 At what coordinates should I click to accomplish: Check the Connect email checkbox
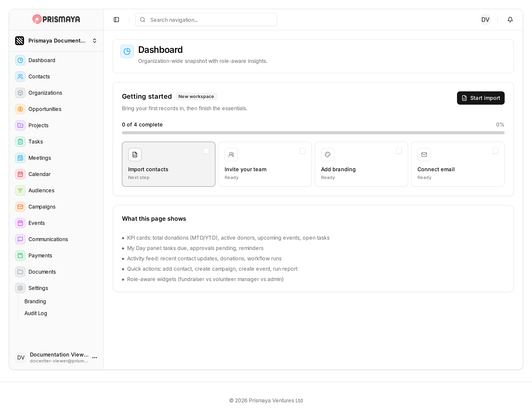[x=495, y=151]
